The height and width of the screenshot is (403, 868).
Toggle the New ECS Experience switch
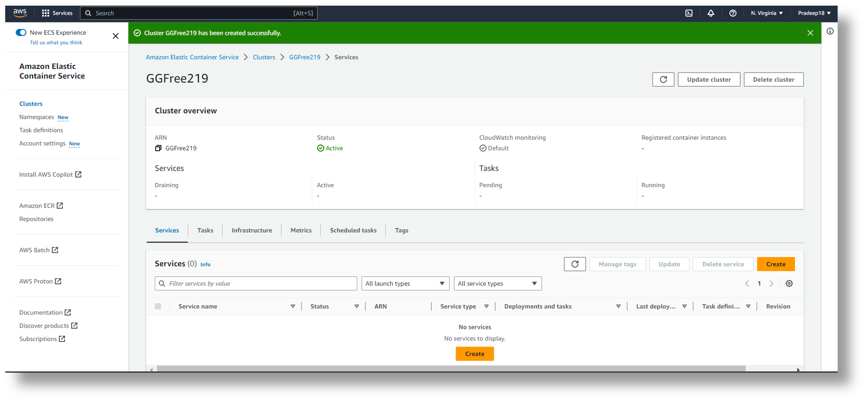click(21, 32)
